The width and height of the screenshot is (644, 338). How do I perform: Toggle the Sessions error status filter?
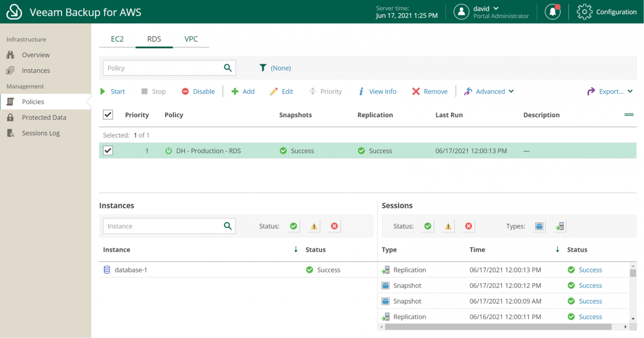click(x=468, y=226)
